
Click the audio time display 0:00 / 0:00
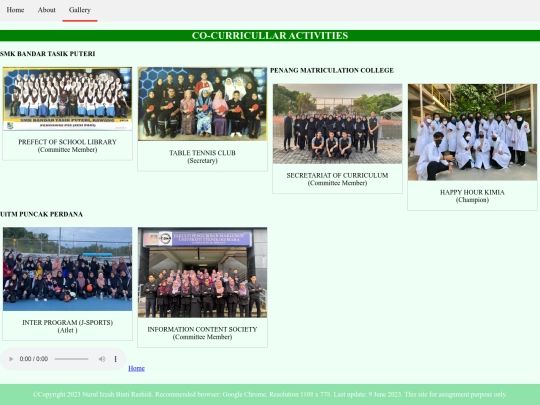click(34, 359)
